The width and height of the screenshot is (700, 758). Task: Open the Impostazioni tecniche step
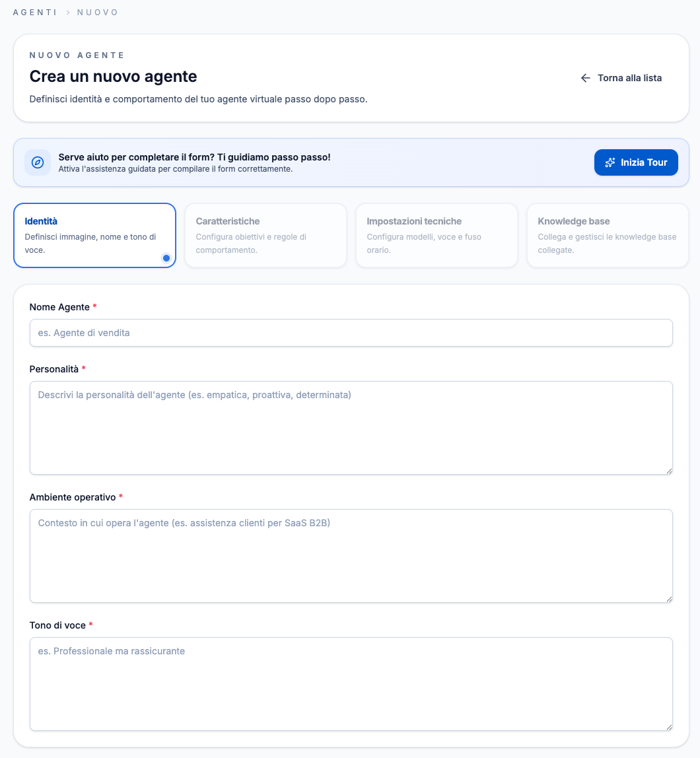click(437, 235)
